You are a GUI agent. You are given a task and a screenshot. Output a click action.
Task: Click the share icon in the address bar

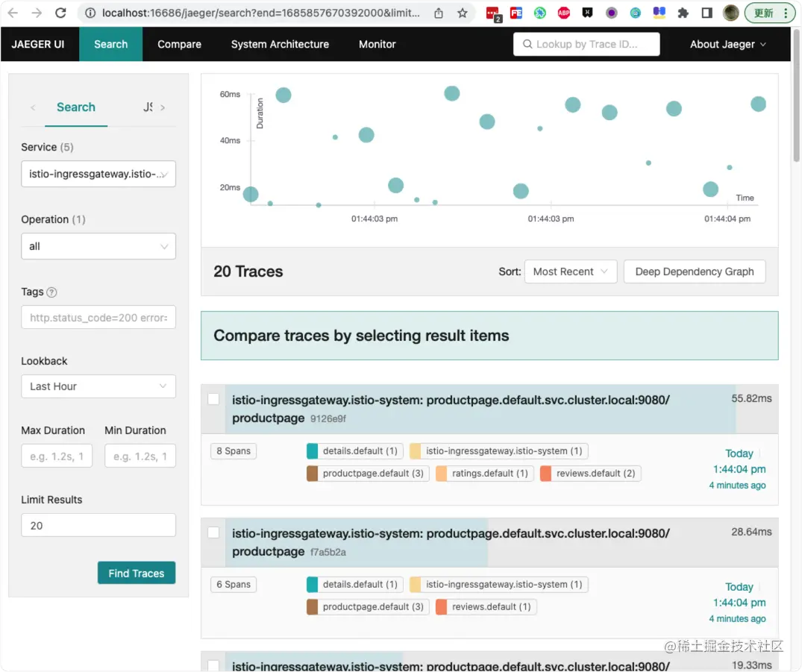point(439,13)
